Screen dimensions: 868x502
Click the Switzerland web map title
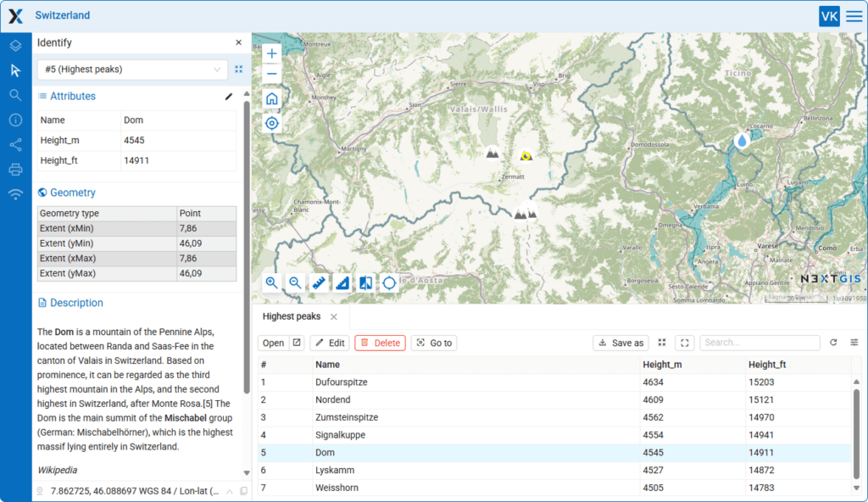63,15
